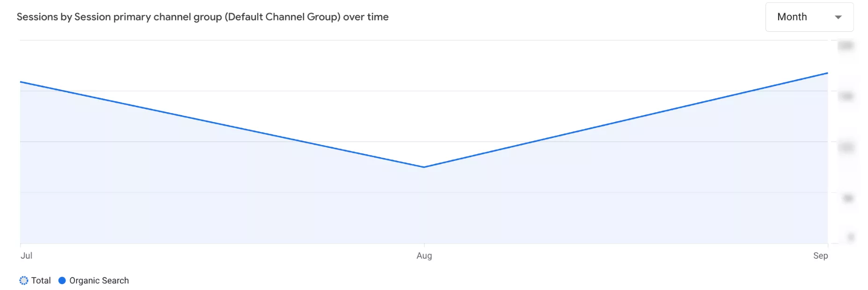
Task: Toggle the dotted Total legend icon
Action: pyautogui.click(x=24, y=281)
